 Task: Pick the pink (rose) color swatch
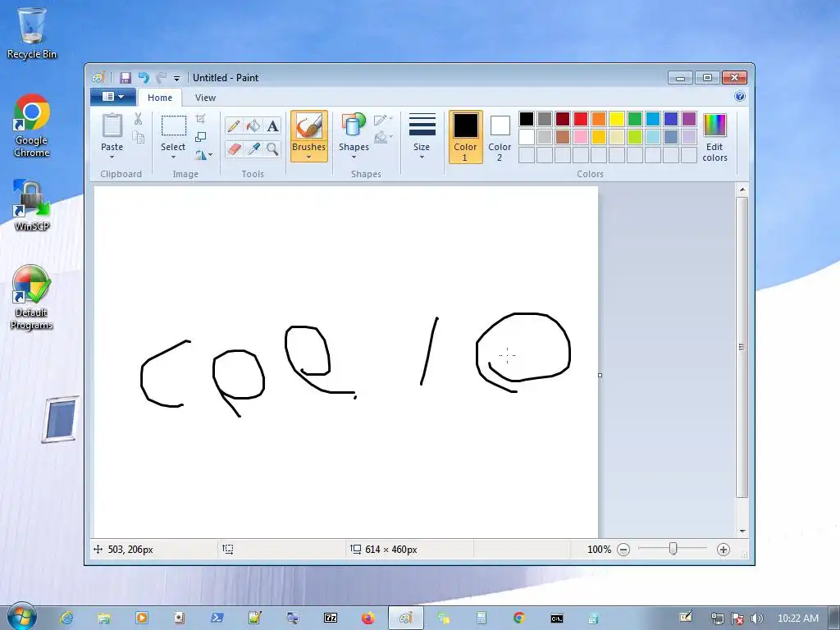[x=581, y=137]
